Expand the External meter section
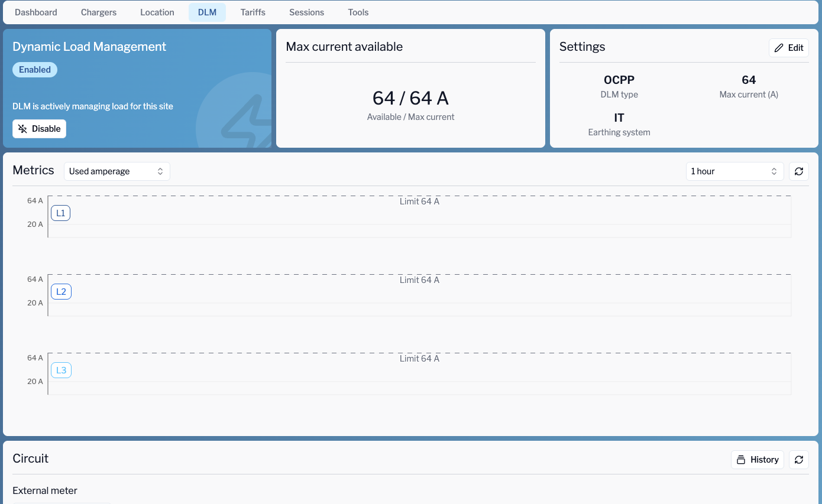This screenshot has width=822, height=504. point(44,490)
